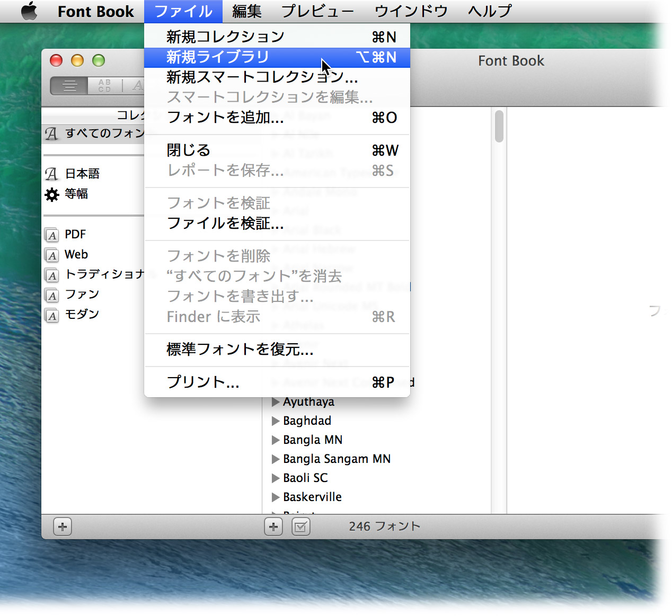This screenshot has width=672, height=616.
Task: Click the Web collection icon
Action: (52, 255)
